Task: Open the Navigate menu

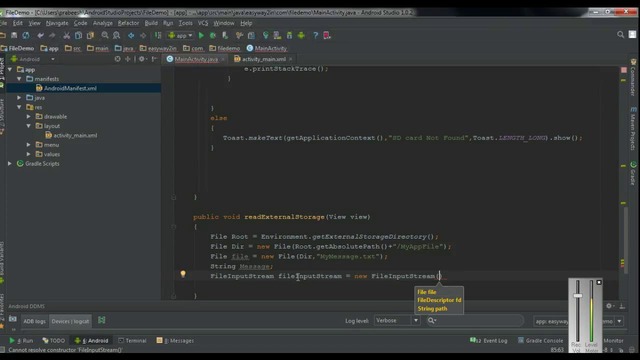Action: pos(57,23)
